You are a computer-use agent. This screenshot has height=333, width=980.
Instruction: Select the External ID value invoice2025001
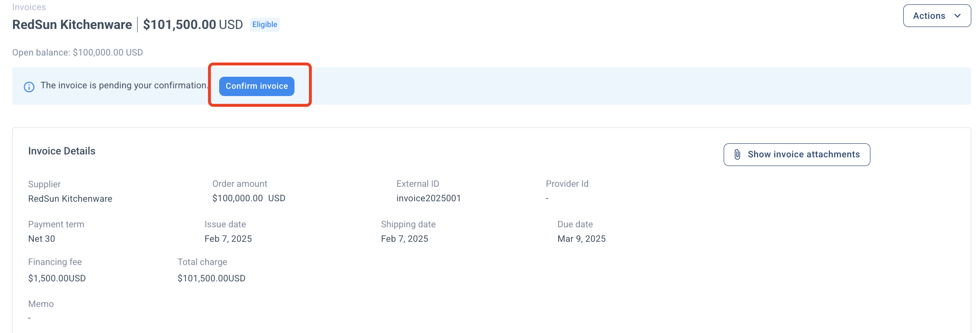tap(429, 198)
